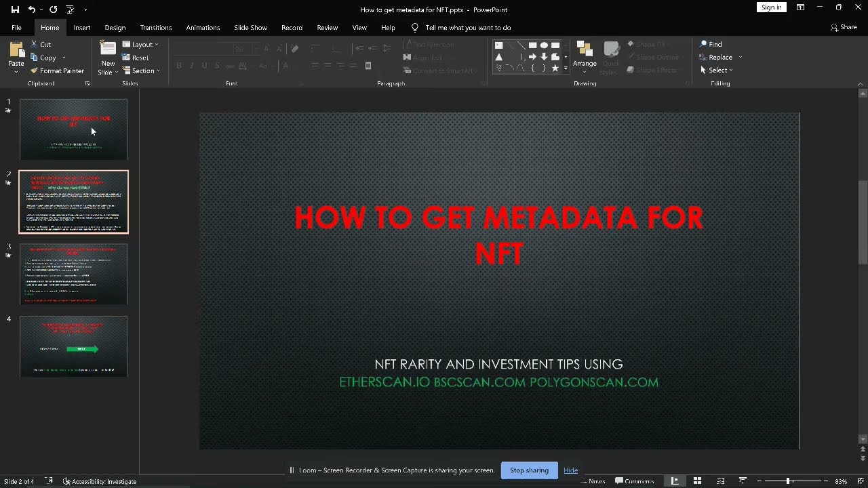Switch to the Insert tab
Image resolution: width=868 pixels, height=488 pixels.
pyautogui.click(x=82, y=28)
